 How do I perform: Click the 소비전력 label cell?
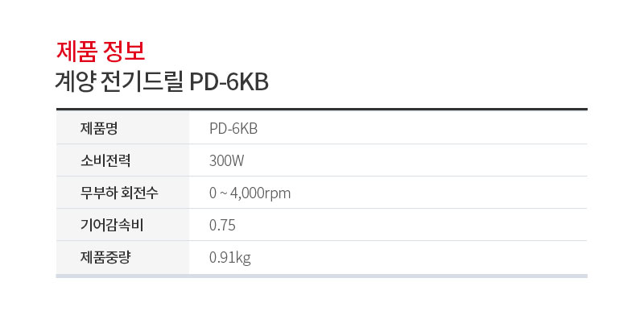122,160
